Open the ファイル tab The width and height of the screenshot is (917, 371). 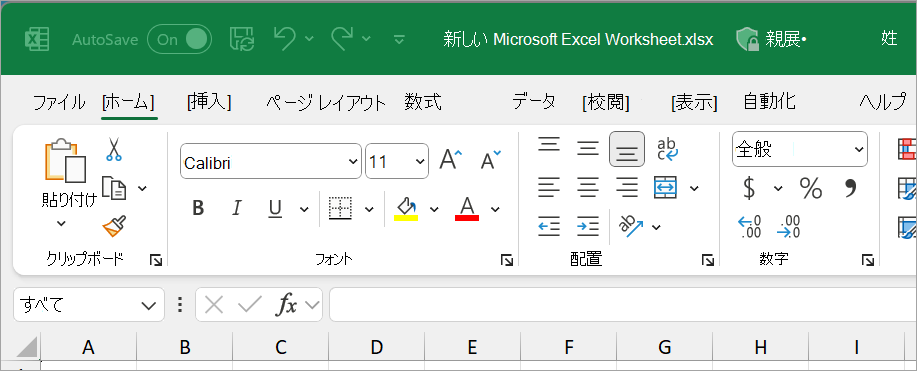58,102
